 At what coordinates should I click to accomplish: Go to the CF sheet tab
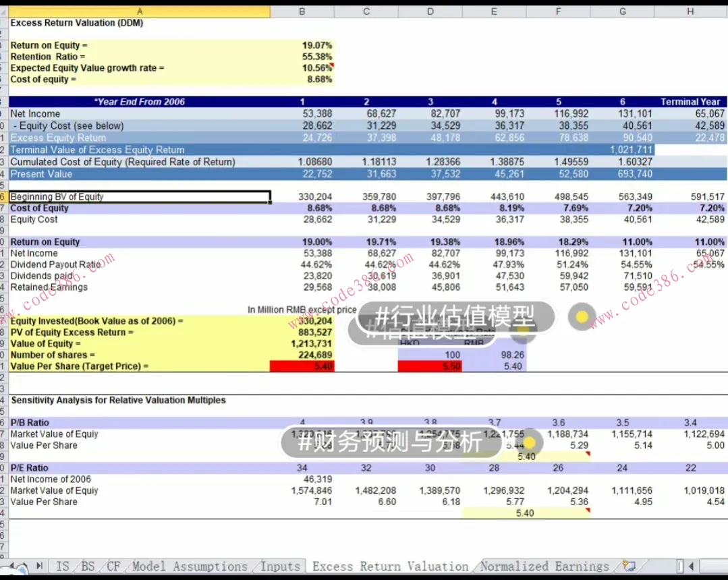[113, 567]
